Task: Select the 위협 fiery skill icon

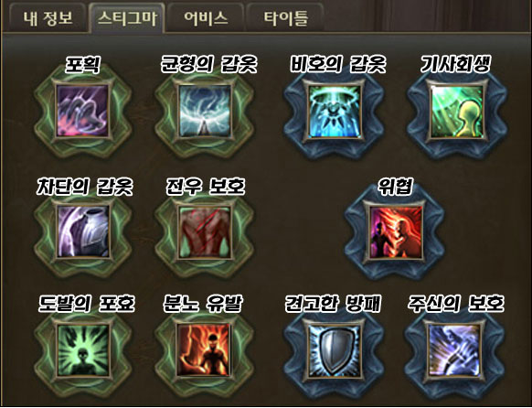Action: click(396, 231)
